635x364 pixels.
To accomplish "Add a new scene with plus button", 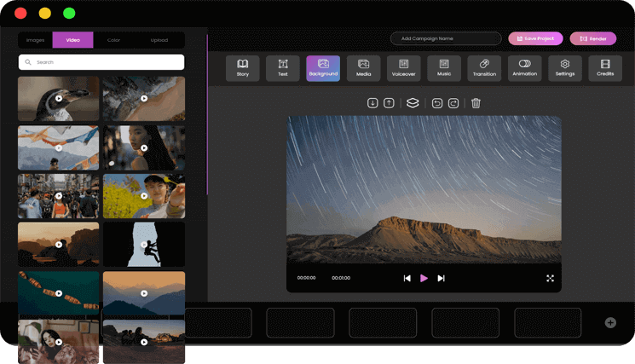I will tap(610, 322).
